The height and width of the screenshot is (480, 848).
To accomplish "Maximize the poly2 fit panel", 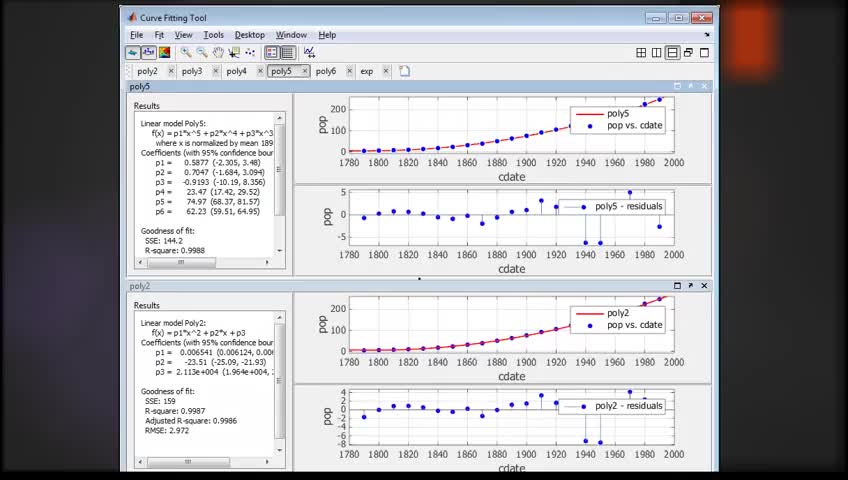I will pyautogui.click(x=677, y=285).
